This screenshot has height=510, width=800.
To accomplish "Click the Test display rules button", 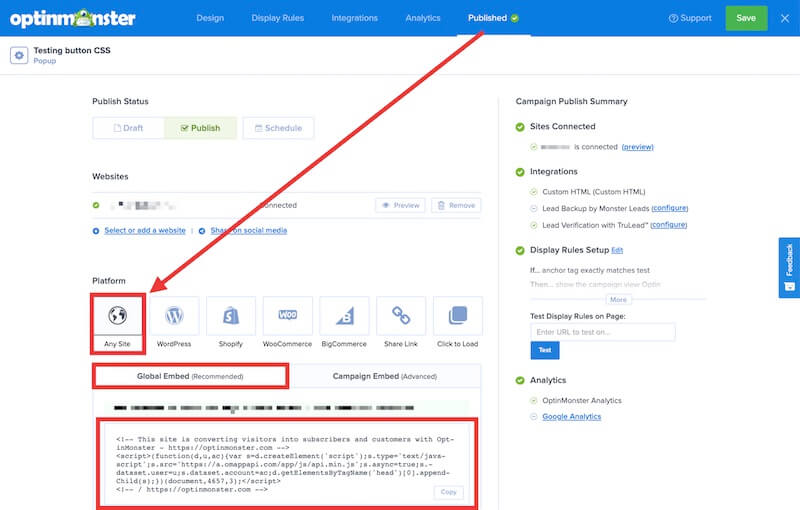I will tap(545, 350).
